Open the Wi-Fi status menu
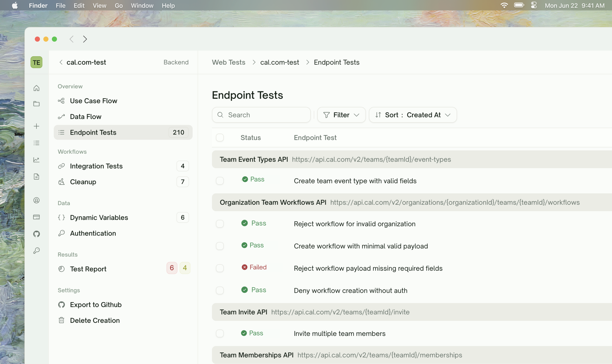This screenshot has width=612, height=364. coord(504,5)
